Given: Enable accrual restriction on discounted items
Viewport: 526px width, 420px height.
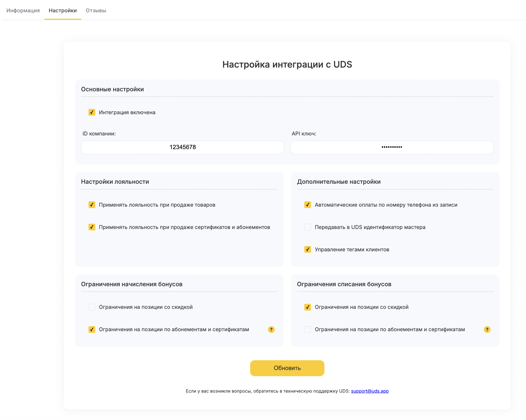Looking at the screenshot, I should tap(92, 307).
